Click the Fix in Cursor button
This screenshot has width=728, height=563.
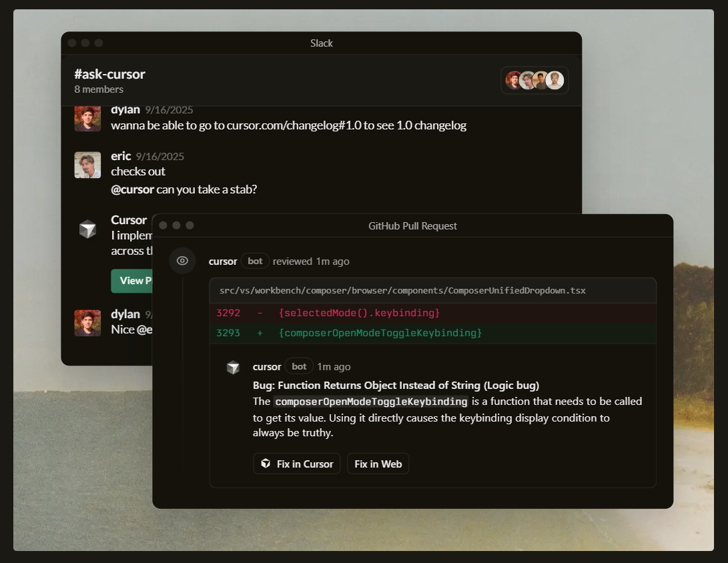[296, 464]
